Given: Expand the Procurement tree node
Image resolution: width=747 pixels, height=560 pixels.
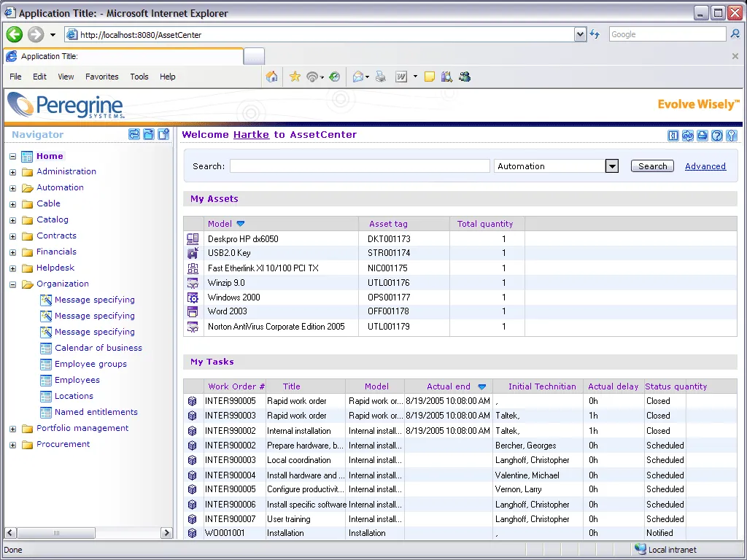Looking at the screenshot, I should (x=13, y=445).
